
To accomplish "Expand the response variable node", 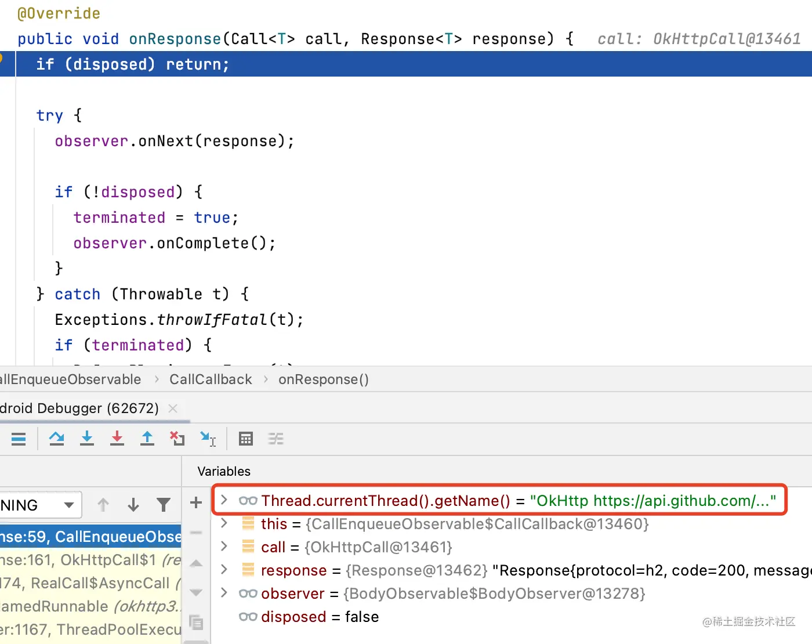I will [224, 570].
